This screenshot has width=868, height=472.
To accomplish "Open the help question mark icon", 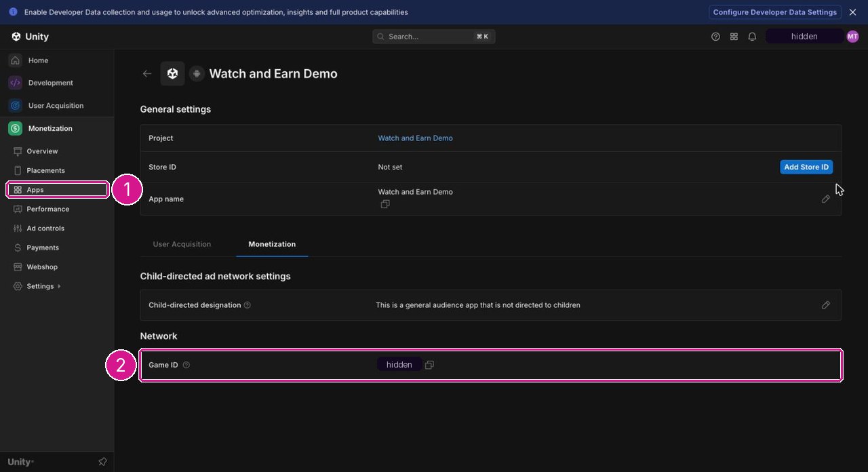I will (715, 37).
